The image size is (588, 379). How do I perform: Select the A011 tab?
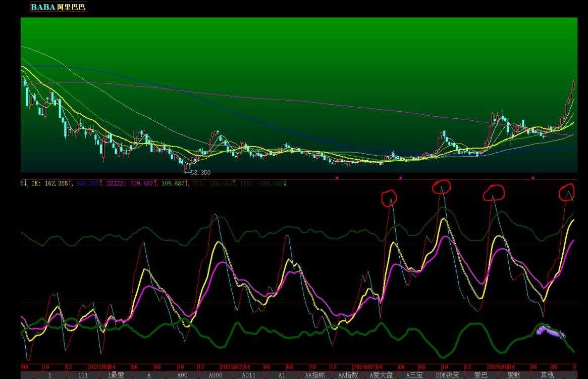point(249,375)
